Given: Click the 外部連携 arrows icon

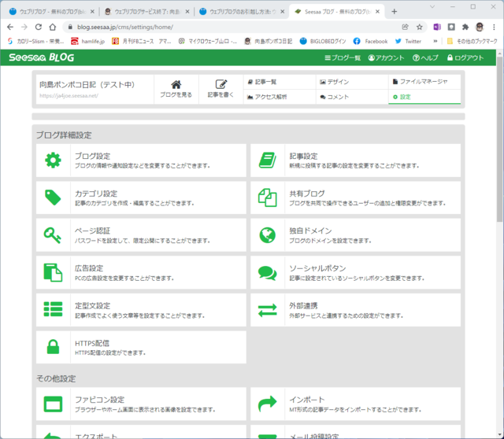Looking at the screenshot, I should [268, 310].
